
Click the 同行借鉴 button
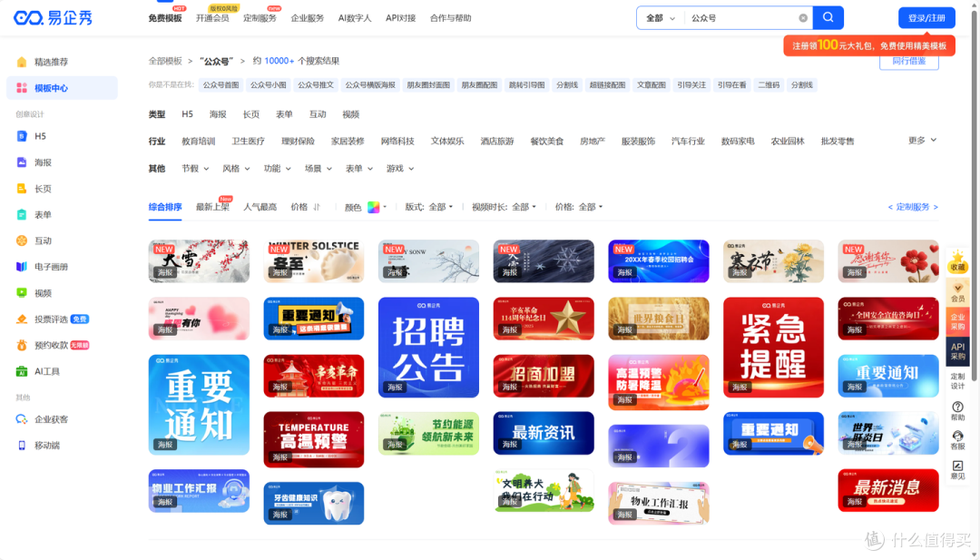pyautogui.click(x=908, y=62)
